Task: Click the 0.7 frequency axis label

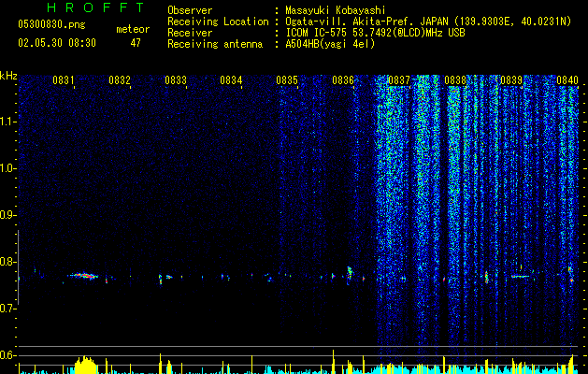Action: 7,309
